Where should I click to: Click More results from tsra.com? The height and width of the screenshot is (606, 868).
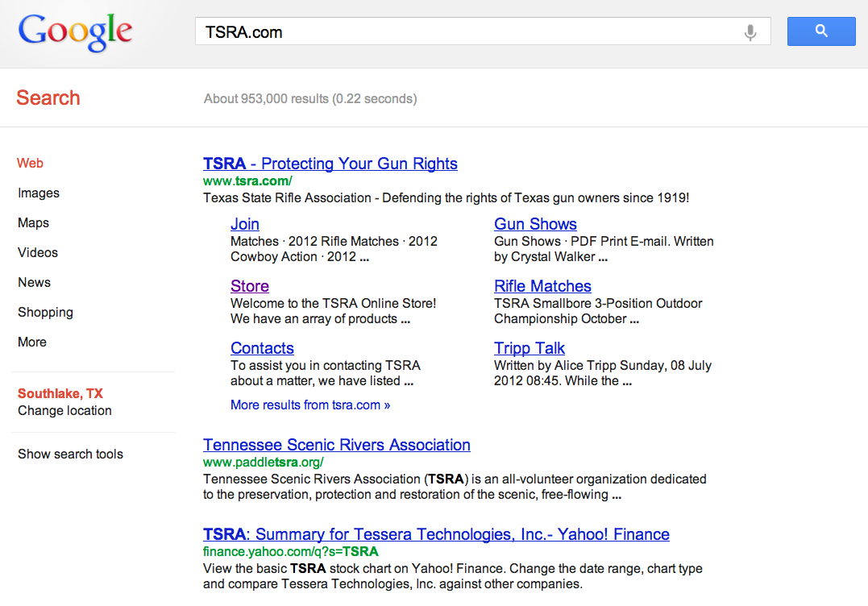click(309, 405)
